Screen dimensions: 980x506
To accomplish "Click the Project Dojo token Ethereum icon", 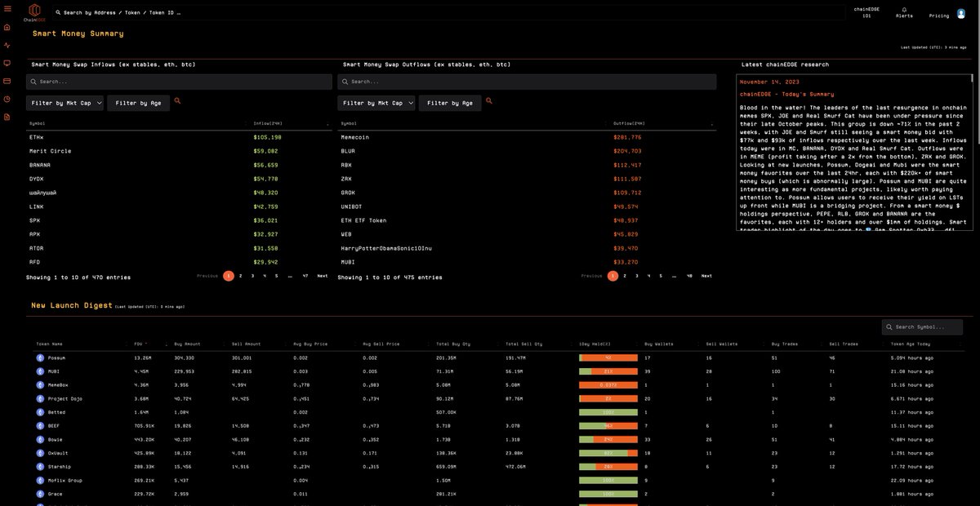I will point(40,398).
